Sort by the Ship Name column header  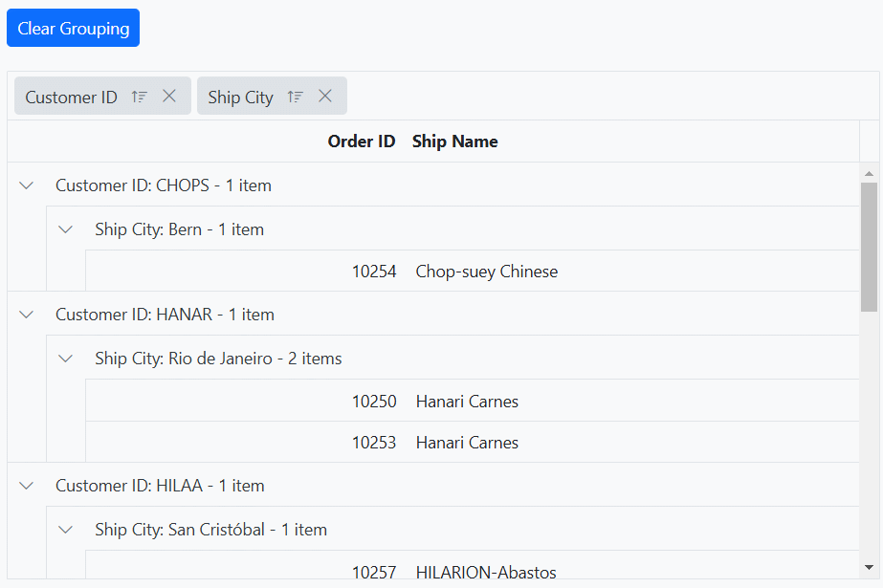click(x=455, y=142)
